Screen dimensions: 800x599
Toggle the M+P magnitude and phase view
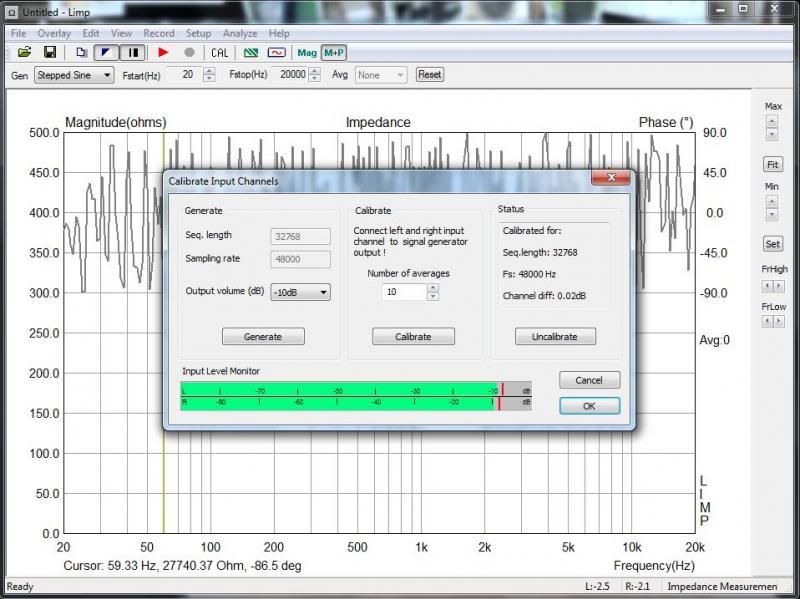pyautogui.click(x=333, y=52)
